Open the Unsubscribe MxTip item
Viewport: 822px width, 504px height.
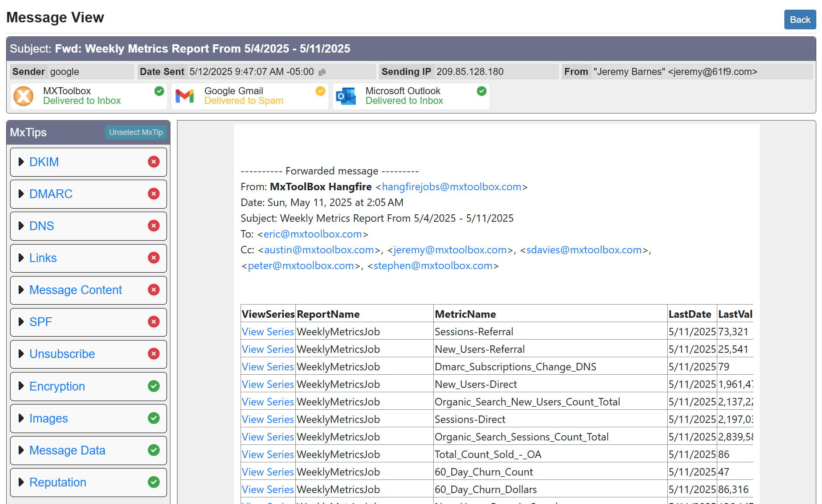[x=62, y=354]
